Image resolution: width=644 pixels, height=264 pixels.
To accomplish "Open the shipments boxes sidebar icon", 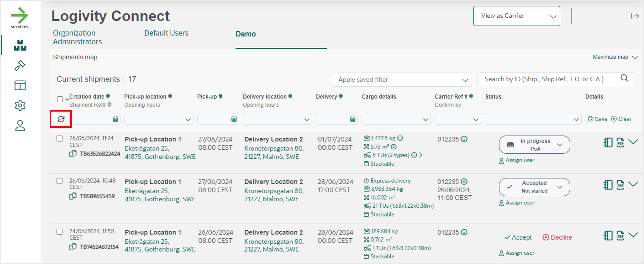I will point(20,45).
